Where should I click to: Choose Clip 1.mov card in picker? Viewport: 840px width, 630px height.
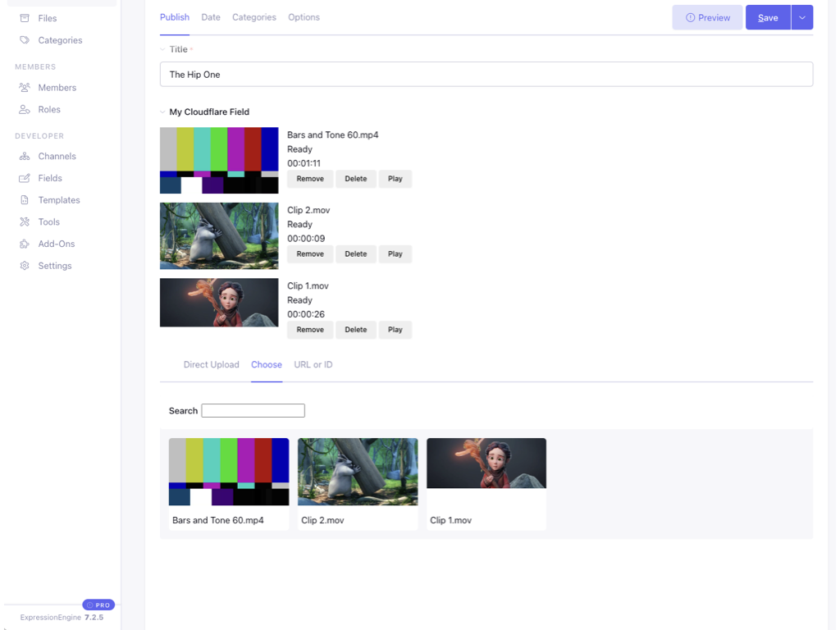click(486, 484)
